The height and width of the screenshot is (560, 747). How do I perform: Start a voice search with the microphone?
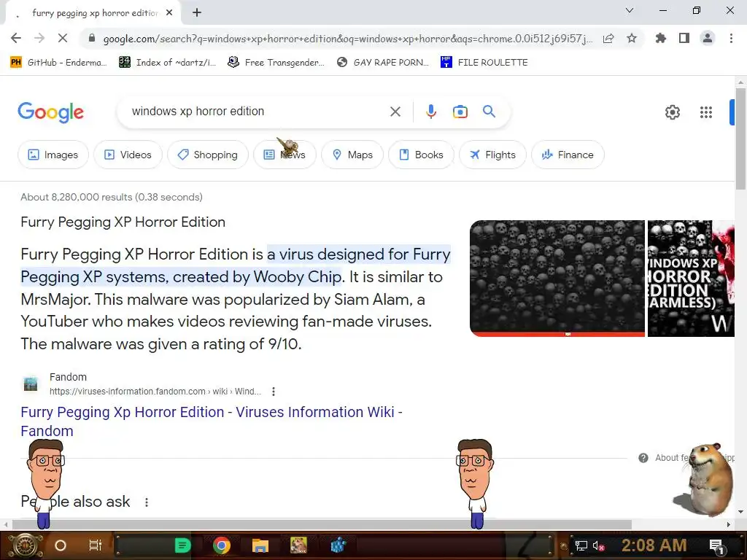tap(430, 112)
